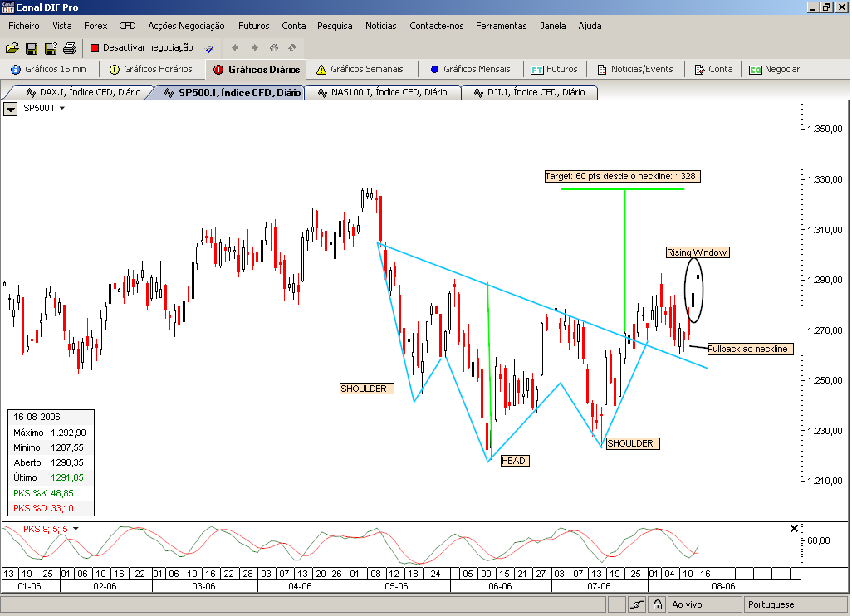The width and height of the screenshot is (852, 616).
Task: Expand the SP500.I symbol dropdown arrow
Action: coord(62,108)
